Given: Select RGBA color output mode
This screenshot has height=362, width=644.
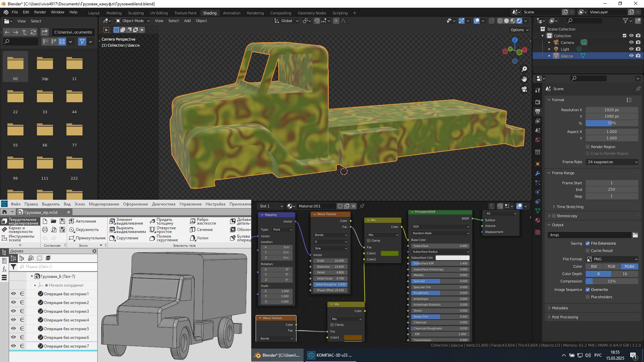Looking at the screenshot, I should 630,266.
